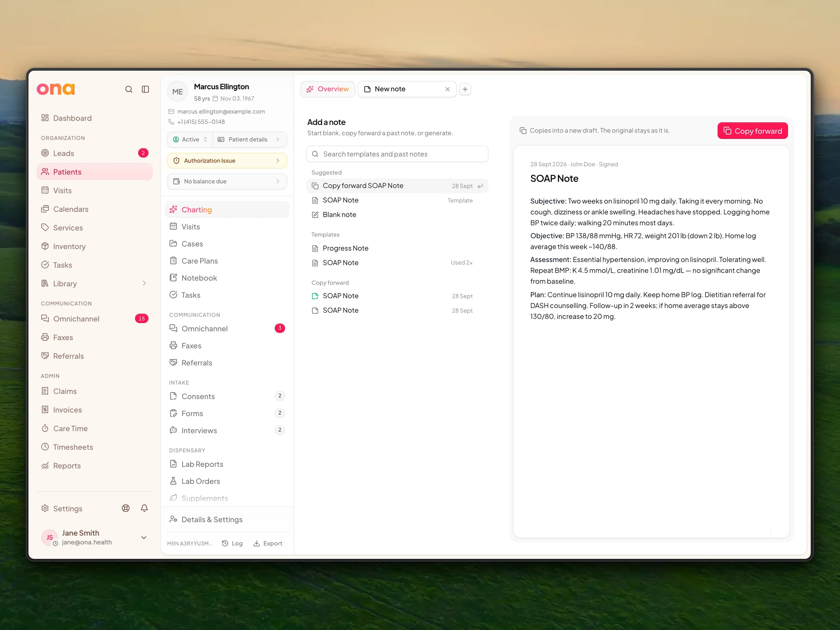Go to Leads in the main sidebar
The width and height of the screenshot is (840, 630).
pyautogui.click(x=95, y=153)
